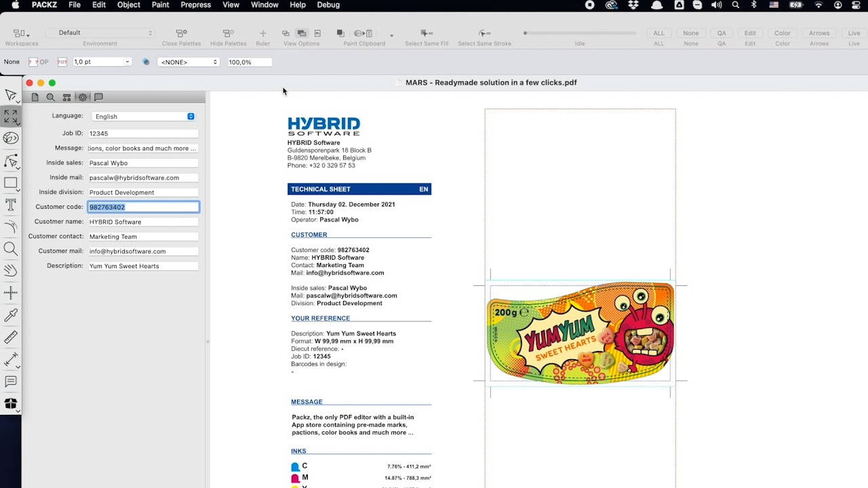Select the Ruler measure tool
The width and height of the screenshot is (868, 488).
tap(10, 338)
